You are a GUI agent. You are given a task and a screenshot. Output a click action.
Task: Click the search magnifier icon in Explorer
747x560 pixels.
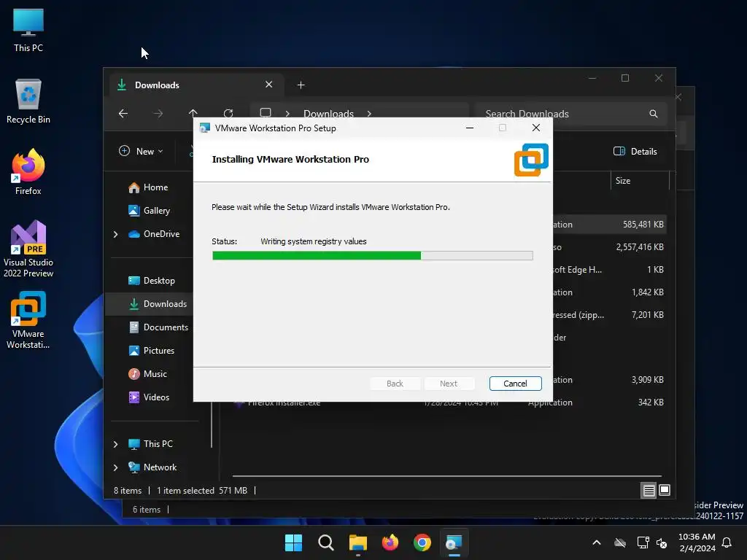coord(654,114)
